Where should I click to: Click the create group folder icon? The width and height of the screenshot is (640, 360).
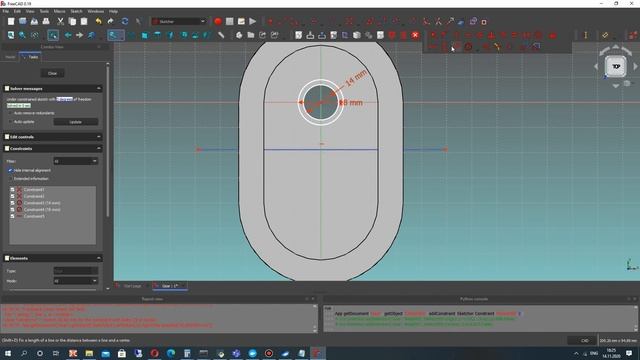click(x=251, y=35)
